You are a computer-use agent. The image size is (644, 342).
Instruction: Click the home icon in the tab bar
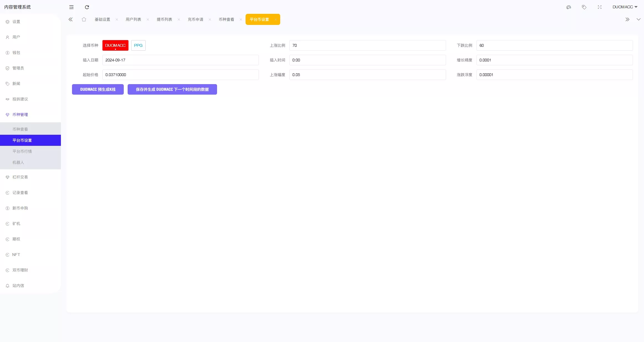pyautogui.click(x=84, y=19)
